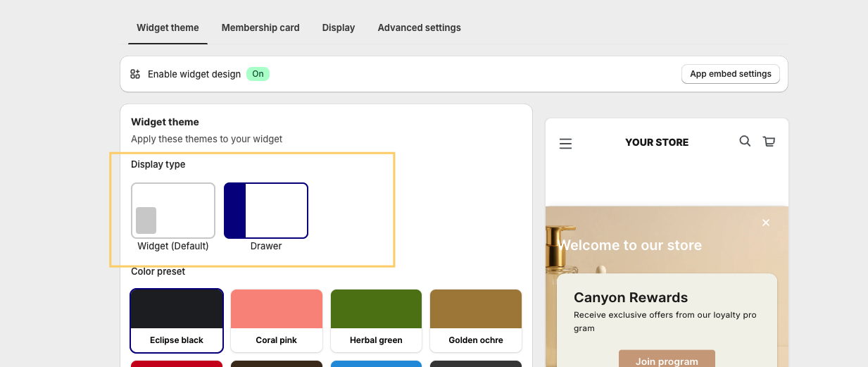Viewport: 868px width, 367px height.
Task: Go to the Display tab
Action: pos(339,27)
